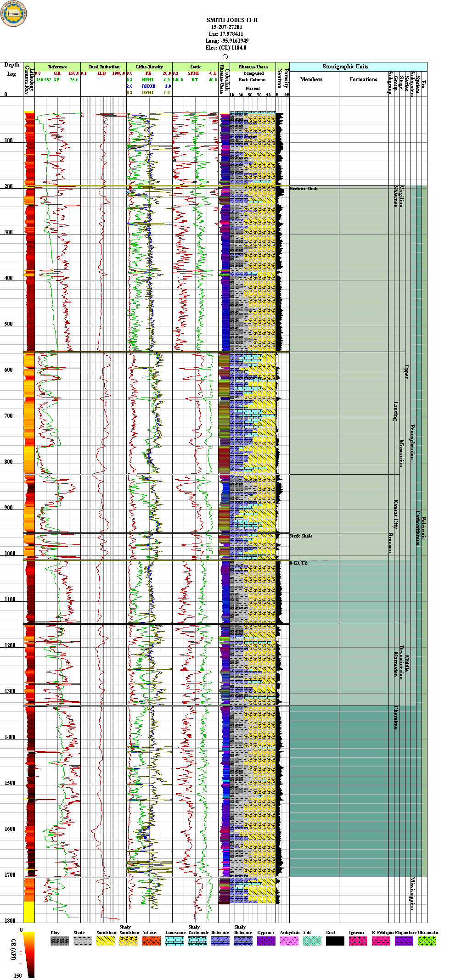Select the Igneous legend swatch
The image size is (450, 980).
358,941
